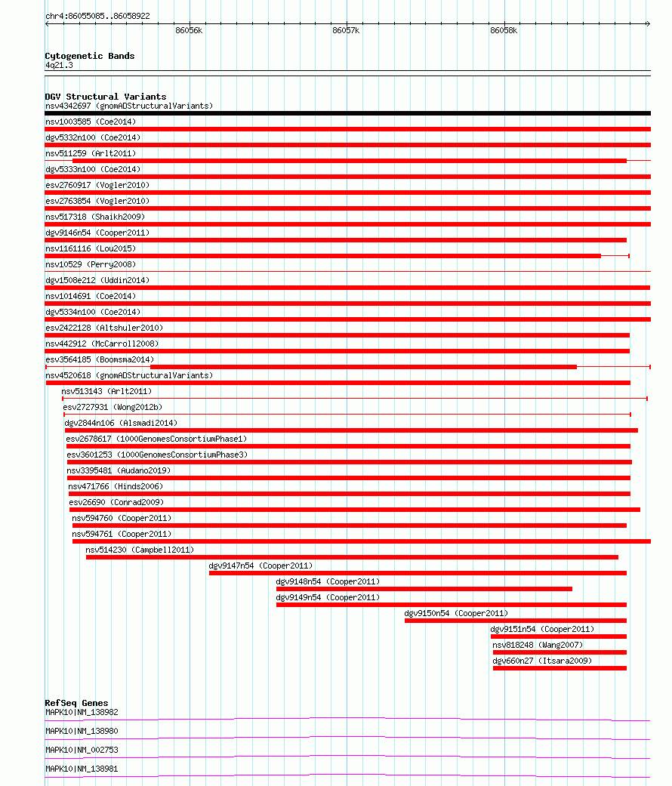Viewport: 672px width, 786px height.
Task: Click the chr4:86055085..86058922 coordinates label
Action: (97, 16)
